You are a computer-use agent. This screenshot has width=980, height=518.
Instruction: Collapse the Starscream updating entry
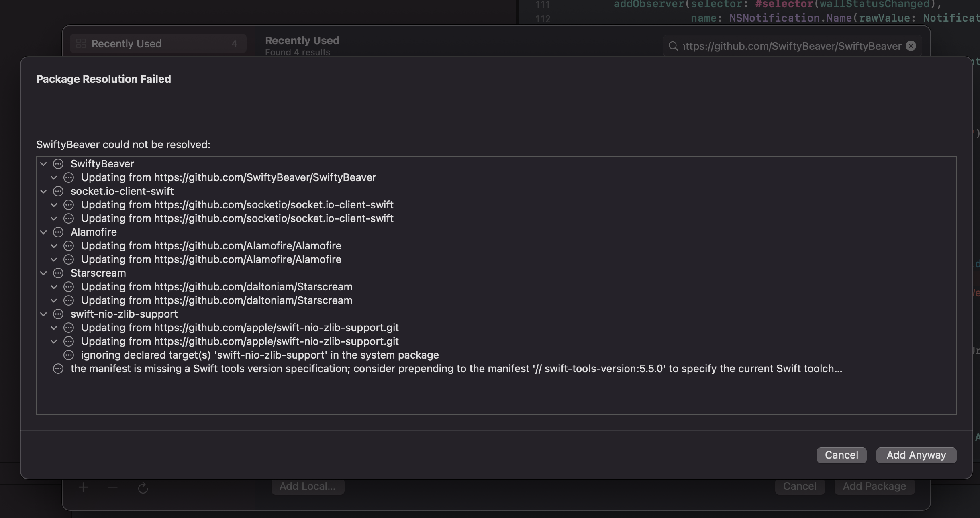coord(55,287)
